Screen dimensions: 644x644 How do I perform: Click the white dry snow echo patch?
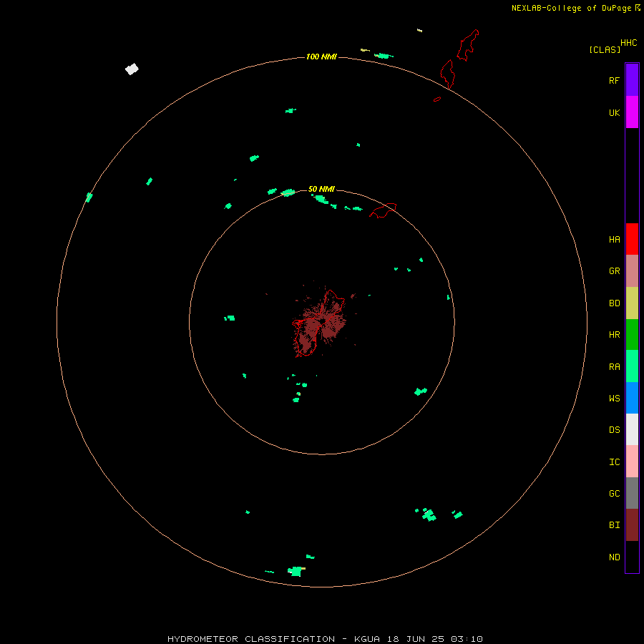point(132,69)
